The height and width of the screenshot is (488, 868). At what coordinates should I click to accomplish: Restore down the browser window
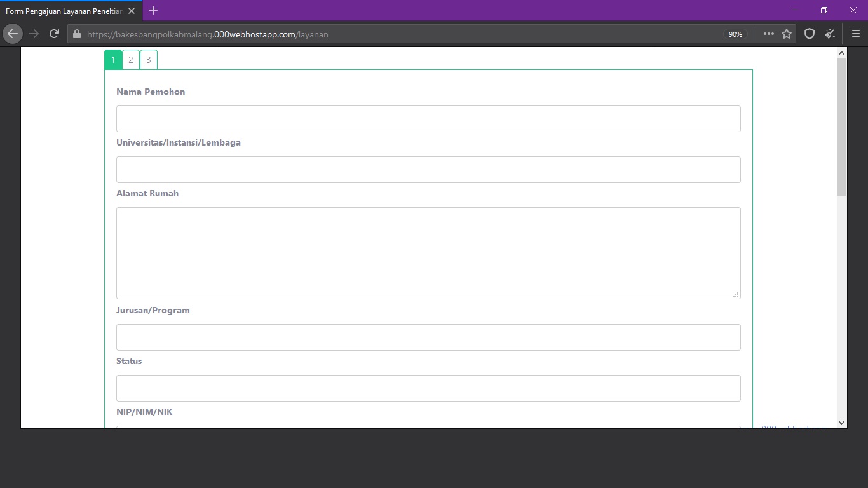click(824, 10)
